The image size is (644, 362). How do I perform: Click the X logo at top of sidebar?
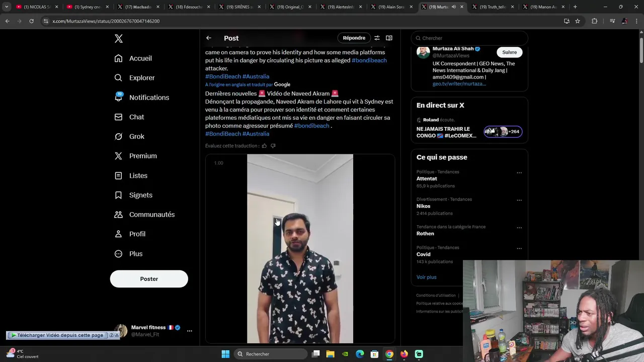pos(119,39)
